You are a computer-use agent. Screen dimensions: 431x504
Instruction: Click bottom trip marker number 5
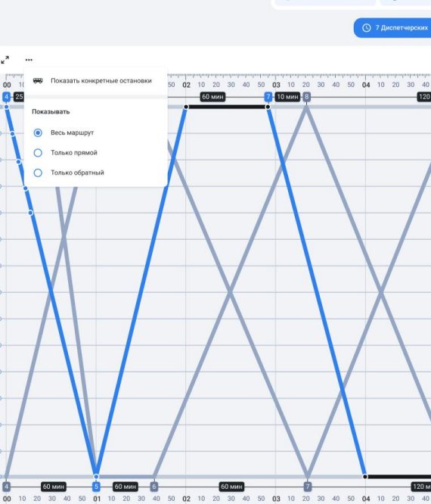tap(96, 487)
